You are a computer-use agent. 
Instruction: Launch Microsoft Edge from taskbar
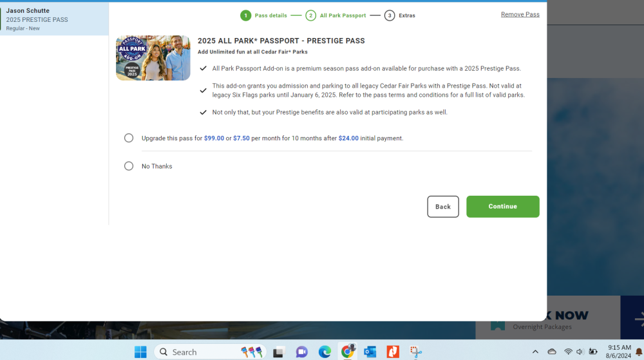325,352
